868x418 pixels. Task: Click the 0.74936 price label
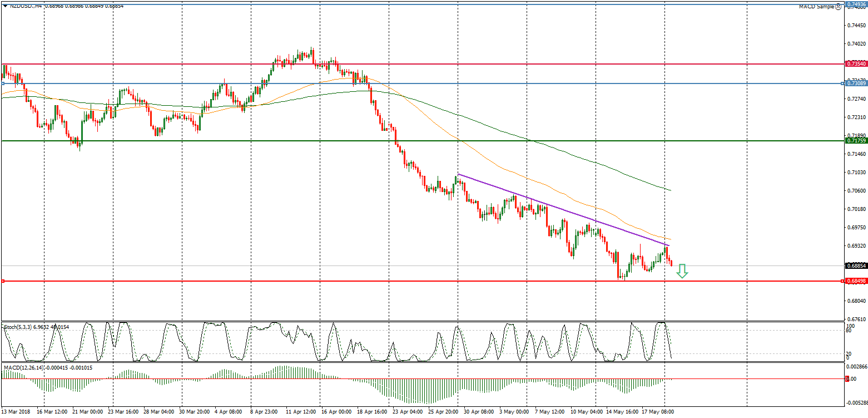856,4
